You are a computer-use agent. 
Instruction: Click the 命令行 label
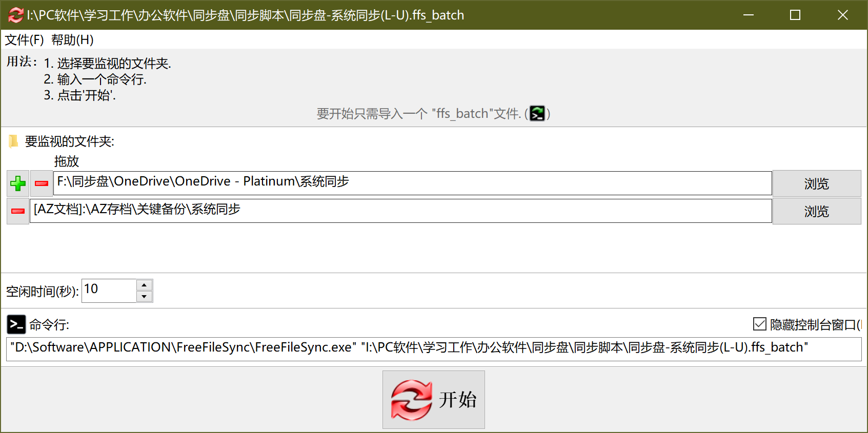[x=49, y=324]
